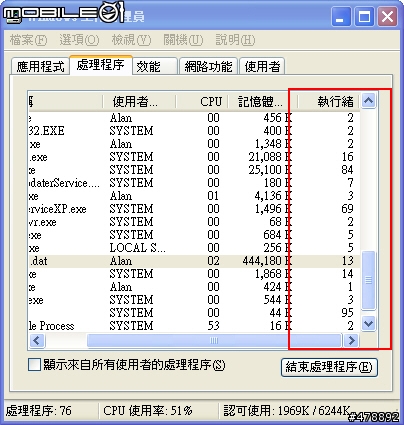This screenshot has width=404, height=425.
Task: Click the 4,136 K memory value
Action: click(273, 196)
